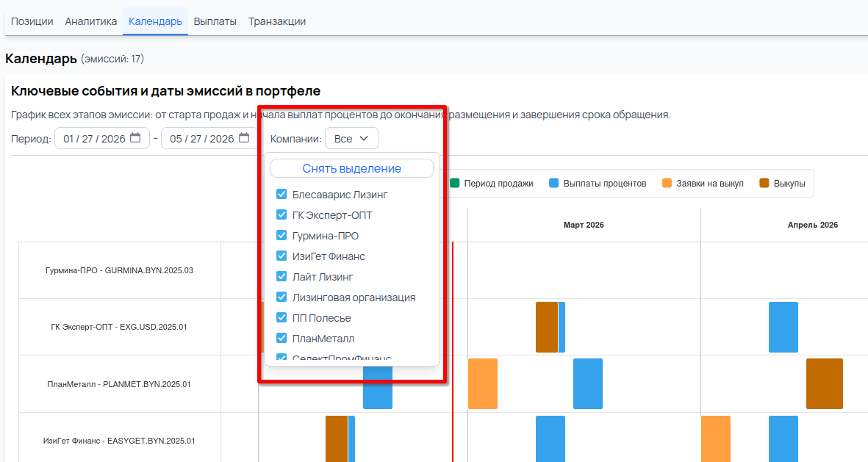Open end date calendar picker icon

click(244, 138)
